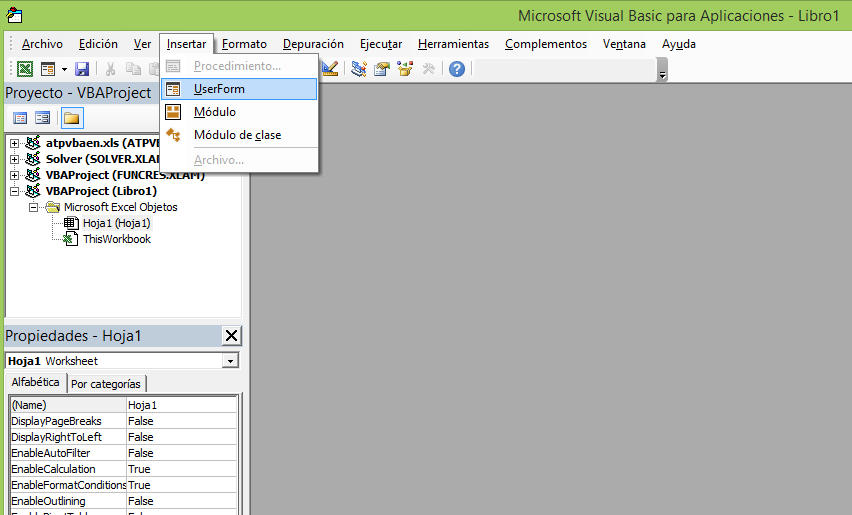The height and width of the screenshot is (515, 852).
Task: Open the Archivo menu
Action: 42,44
